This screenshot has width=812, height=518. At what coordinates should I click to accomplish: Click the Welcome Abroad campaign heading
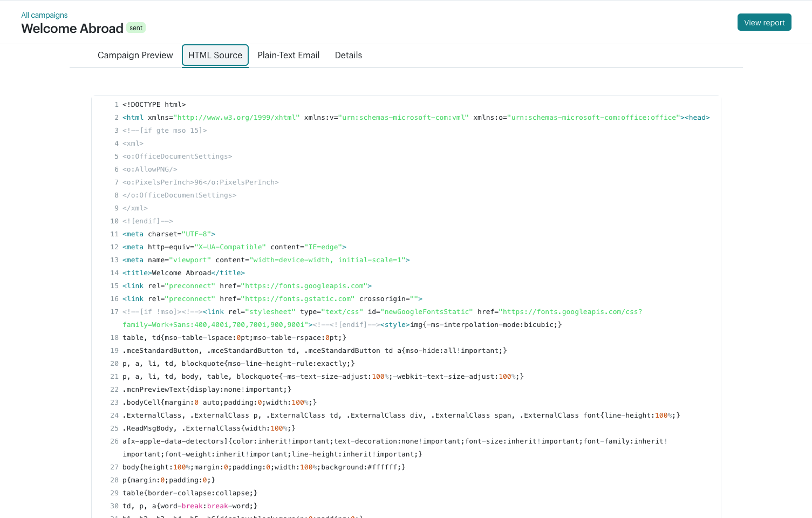[72, 29]
